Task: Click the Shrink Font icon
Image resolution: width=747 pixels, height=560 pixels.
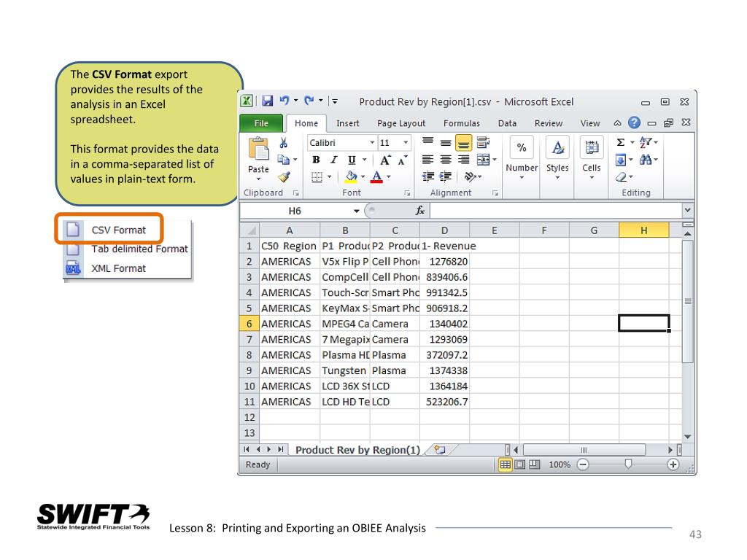Action: click(x=403, y=160)
